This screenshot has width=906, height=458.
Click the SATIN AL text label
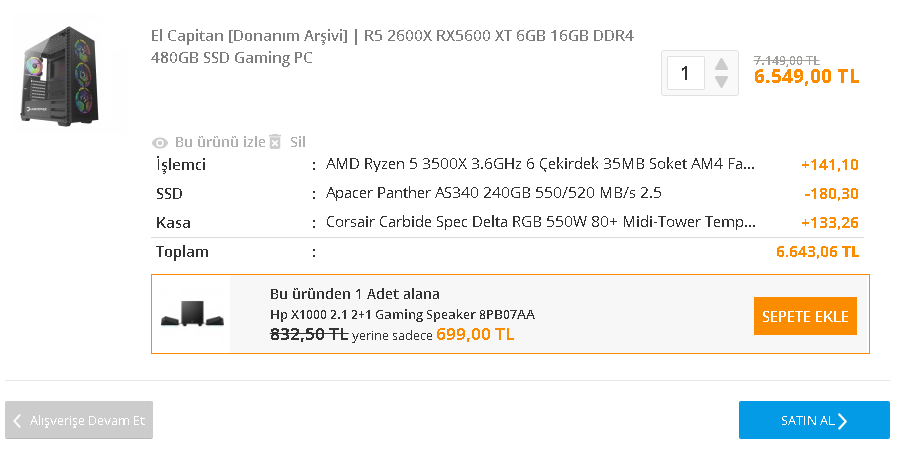[x=807, y=421]
